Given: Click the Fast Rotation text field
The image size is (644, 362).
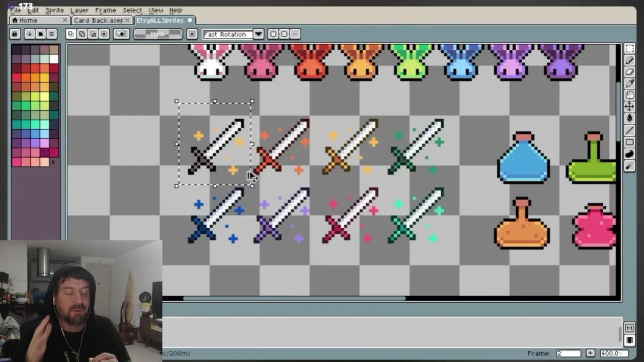Looking at the screenshot, I should coord(227,34).
